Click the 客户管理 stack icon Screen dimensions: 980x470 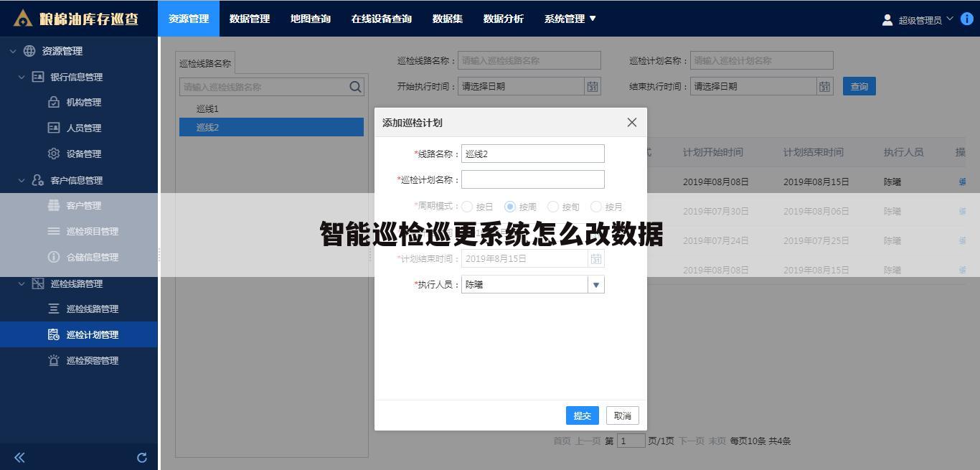54,205
